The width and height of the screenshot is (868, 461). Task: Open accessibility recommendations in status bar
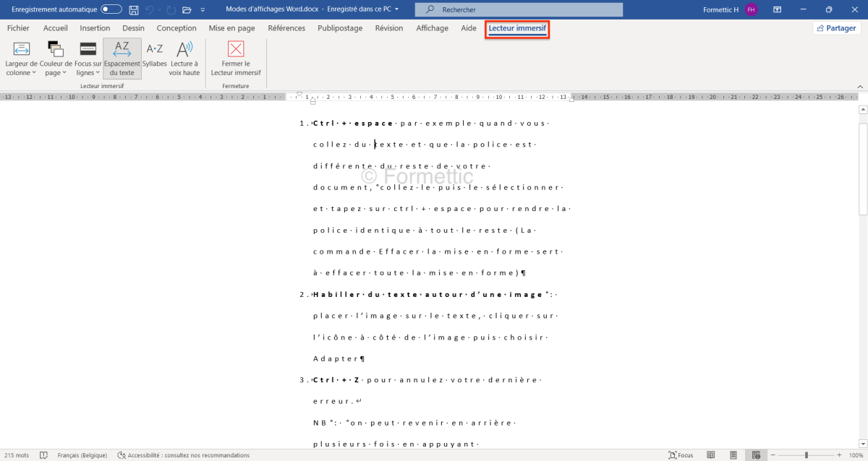183,455
